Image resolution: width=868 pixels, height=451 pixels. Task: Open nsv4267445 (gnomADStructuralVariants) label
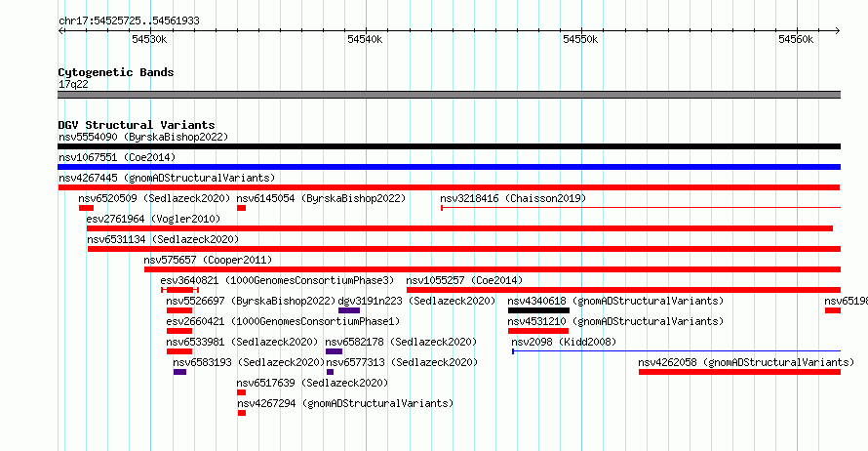[x=167, y=178]
